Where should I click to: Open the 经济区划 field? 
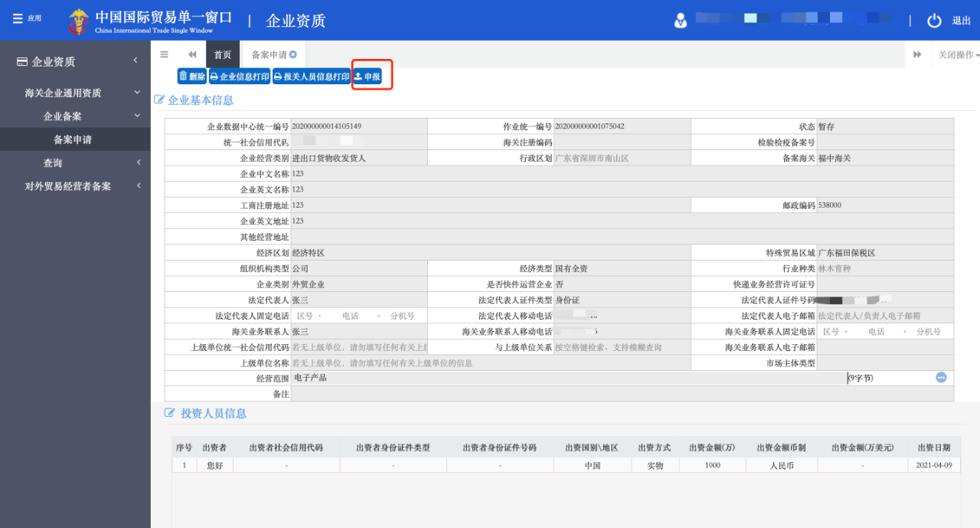[490, 252]
